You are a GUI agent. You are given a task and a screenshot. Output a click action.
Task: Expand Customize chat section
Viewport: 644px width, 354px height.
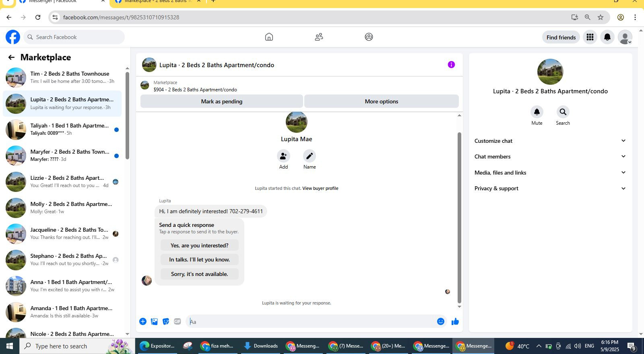550,141
